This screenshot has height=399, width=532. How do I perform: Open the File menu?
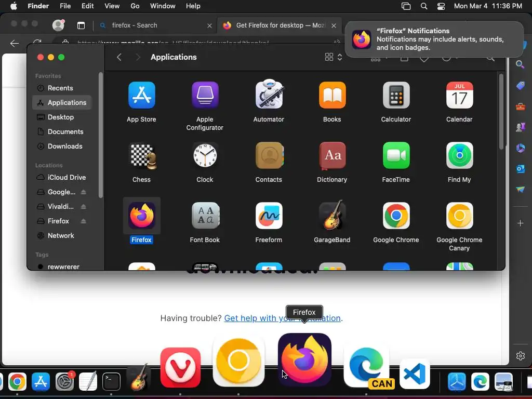click(65, 6)
